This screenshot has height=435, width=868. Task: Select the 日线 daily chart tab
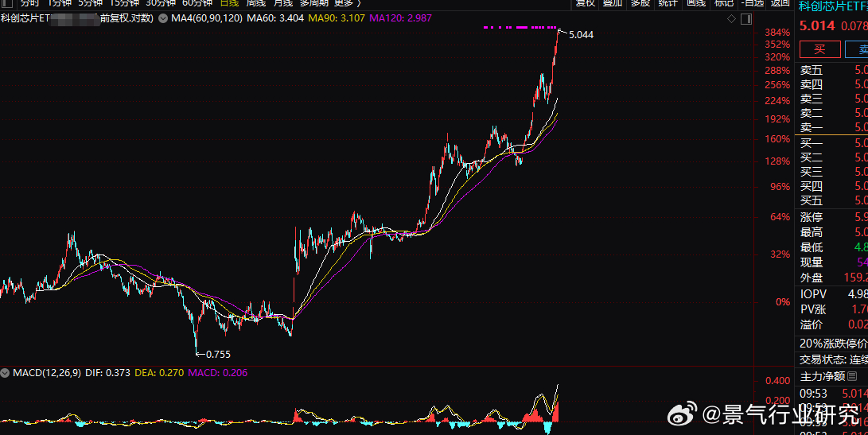click(x=229, y=2)
